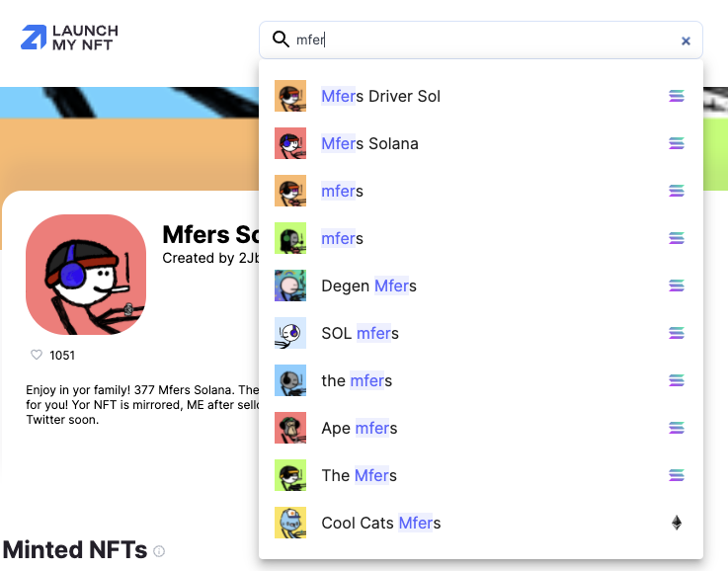Select the Degen Mfers result
This screenshot has width=728, height=571.
click(x=480, y=285)
